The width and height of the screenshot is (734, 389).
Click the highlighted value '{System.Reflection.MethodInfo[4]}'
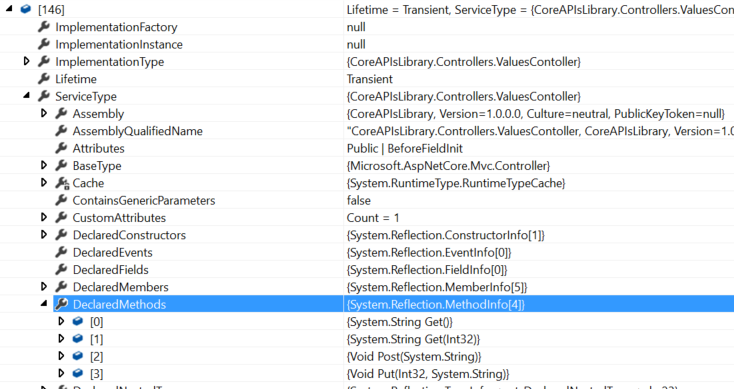pyautogui.click(x=435, y=304)
